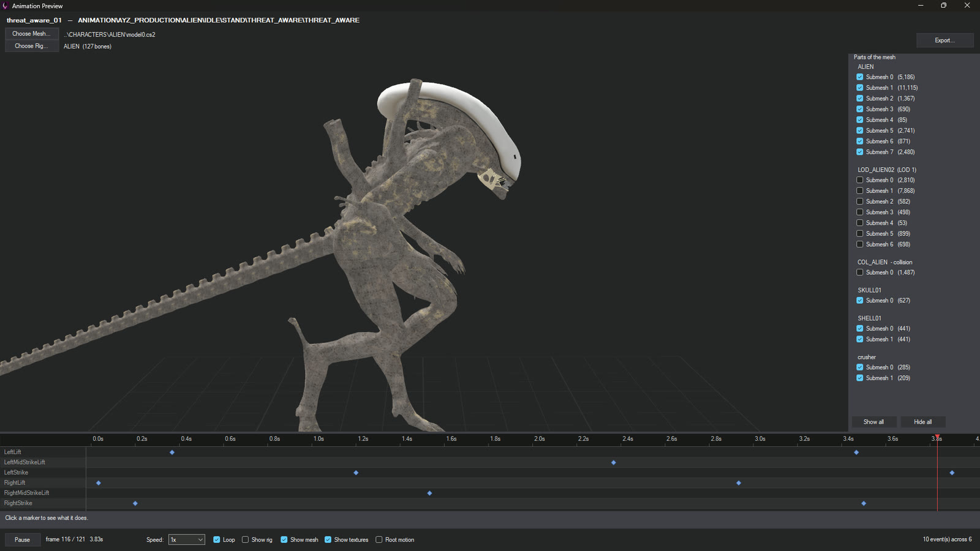Uncheck crusher Submesh 0 (285)
The width and height of the screenshot is (980, 551).
coord(860,367)
